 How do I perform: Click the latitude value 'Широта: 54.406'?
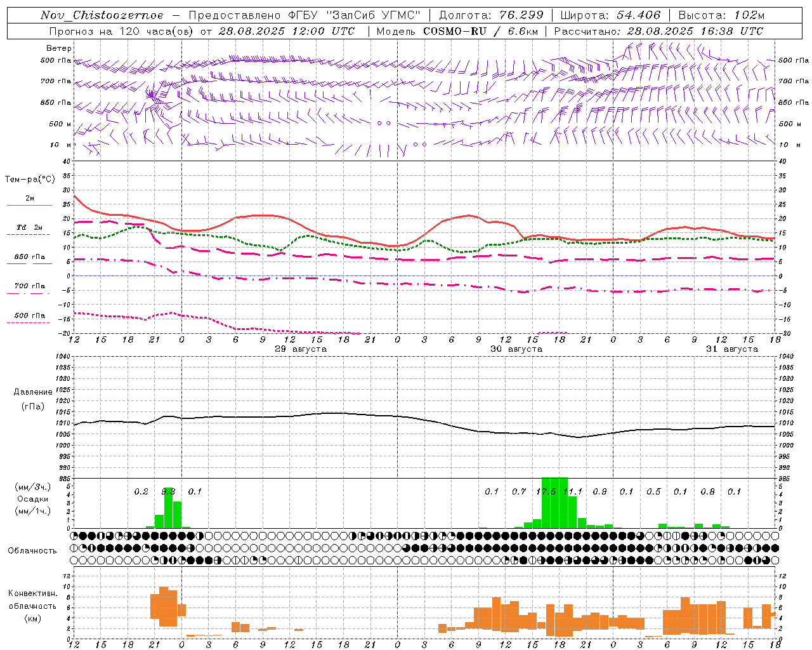pyautogui.click(x=610, y=15)
